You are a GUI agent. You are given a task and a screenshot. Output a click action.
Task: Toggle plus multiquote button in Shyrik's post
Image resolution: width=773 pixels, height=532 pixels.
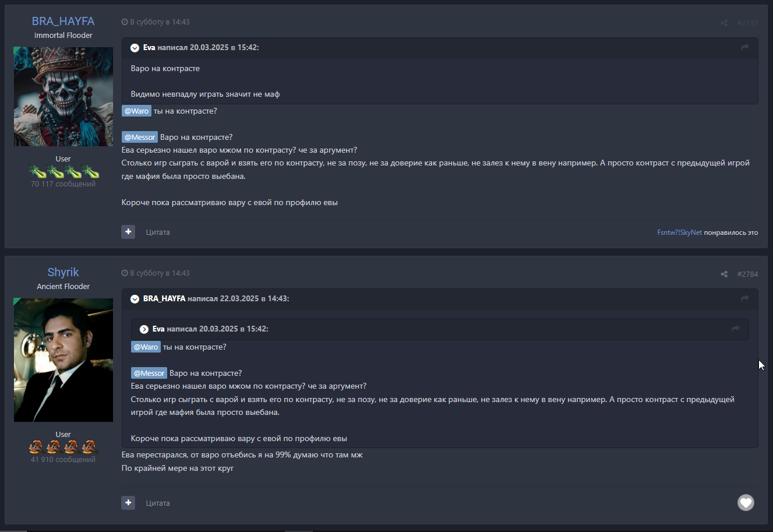(x=128, y=502)
